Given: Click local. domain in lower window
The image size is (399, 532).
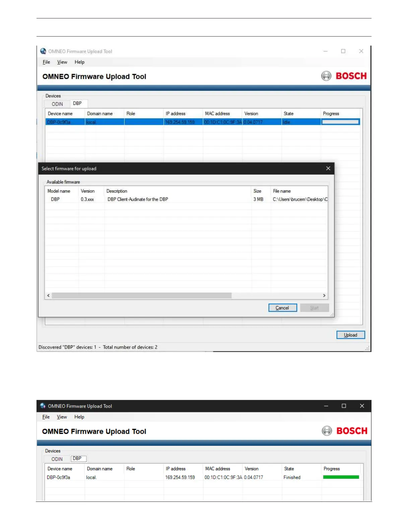Looking at the screenshot, I should (91, 477).
